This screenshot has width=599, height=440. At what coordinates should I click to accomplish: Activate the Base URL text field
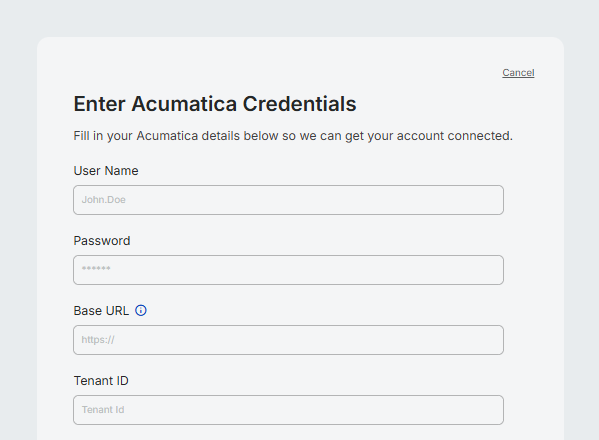click(x=288, y=340)
